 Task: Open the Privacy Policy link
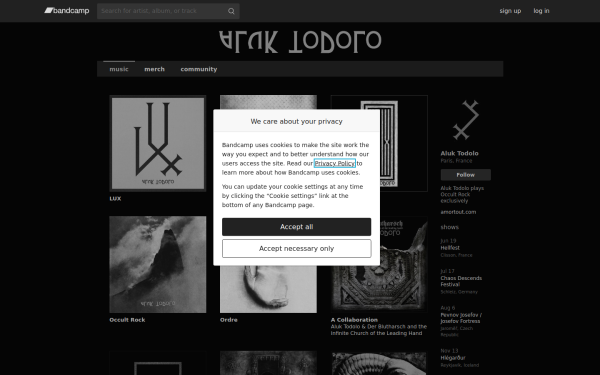pyautogui.click(x=335, y=163)
